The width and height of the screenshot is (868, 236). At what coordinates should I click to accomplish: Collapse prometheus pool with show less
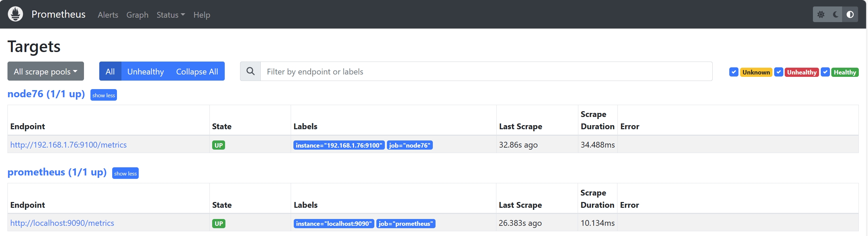click(x=125, y=173)
